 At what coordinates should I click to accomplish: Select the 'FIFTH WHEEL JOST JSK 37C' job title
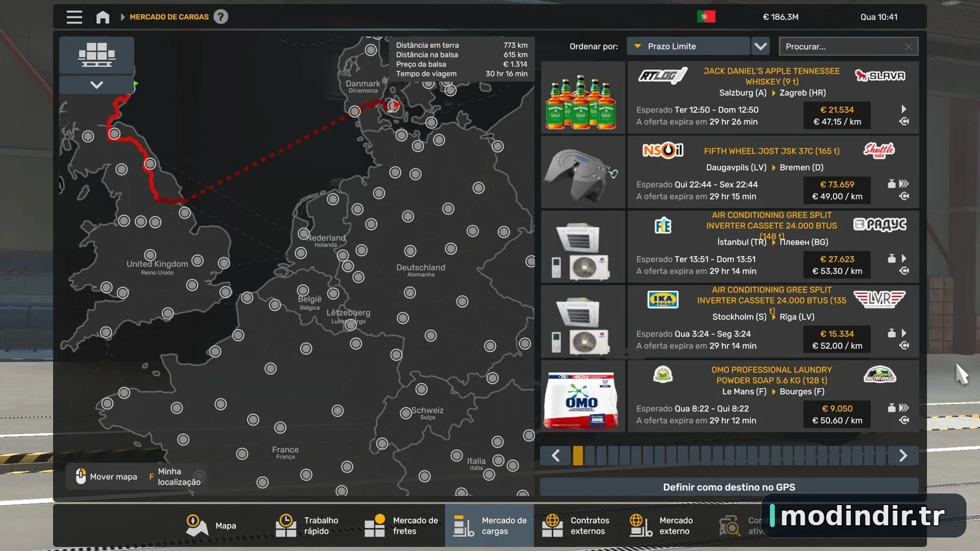pos(772,151)
